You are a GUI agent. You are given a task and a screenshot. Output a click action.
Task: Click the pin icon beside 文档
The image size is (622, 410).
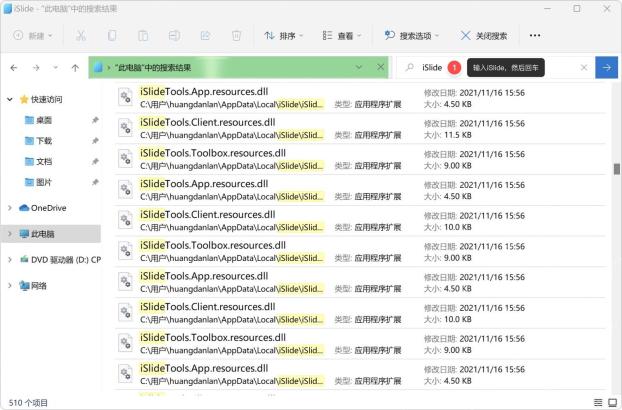tap(95, 161)
